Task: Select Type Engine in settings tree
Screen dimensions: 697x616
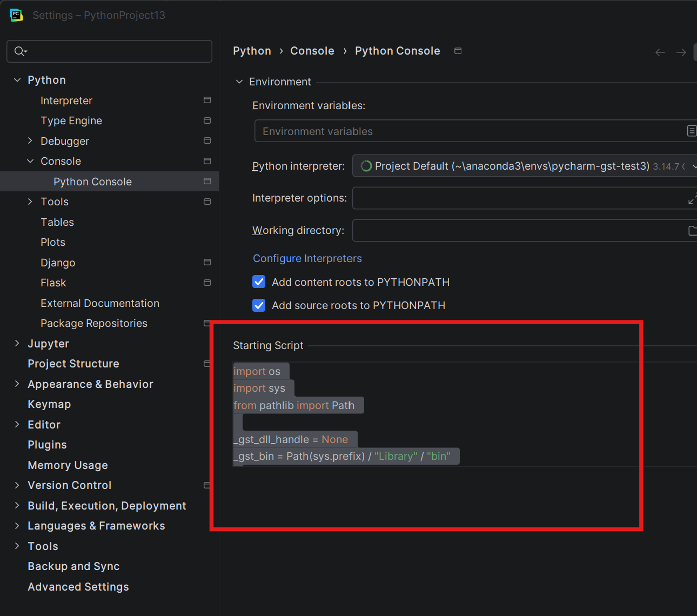Action: coord(71,121)
